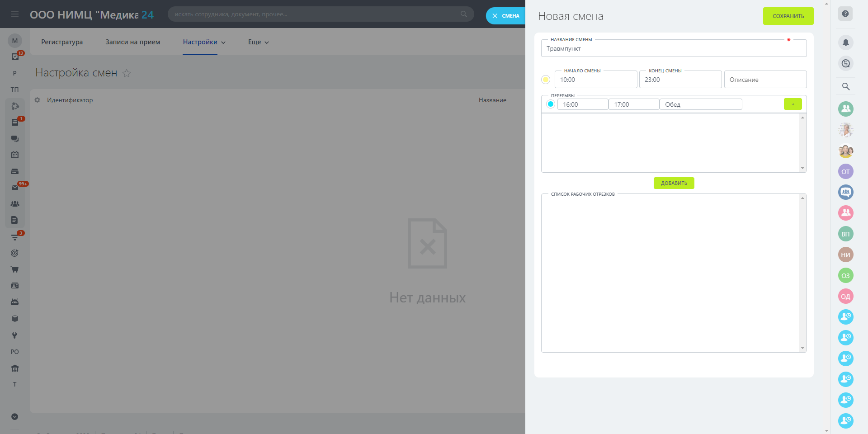Click the magnifier icon in right sidebar

[x=845, y=86]
